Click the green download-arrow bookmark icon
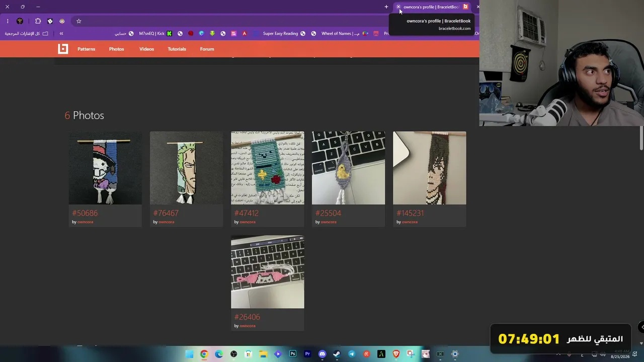644x362 pixels. coord(212,34)
